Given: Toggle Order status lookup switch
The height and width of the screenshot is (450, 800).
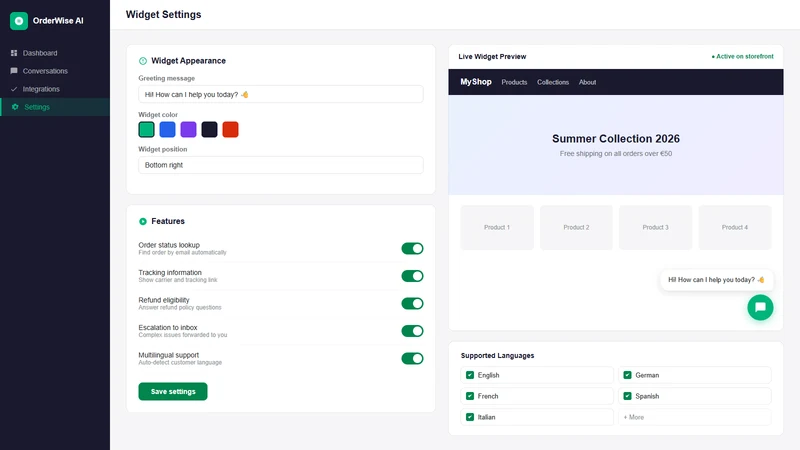Looking at the screenshot, I should [412, 248].
